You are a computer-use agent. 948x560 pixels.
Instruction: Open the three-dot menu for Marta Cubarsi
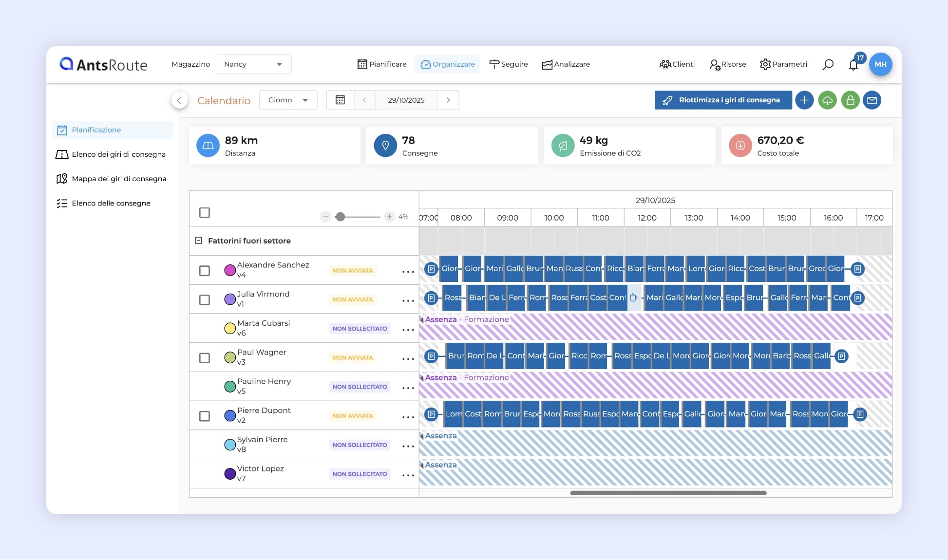pyautogui.click(x=408, y=330)
